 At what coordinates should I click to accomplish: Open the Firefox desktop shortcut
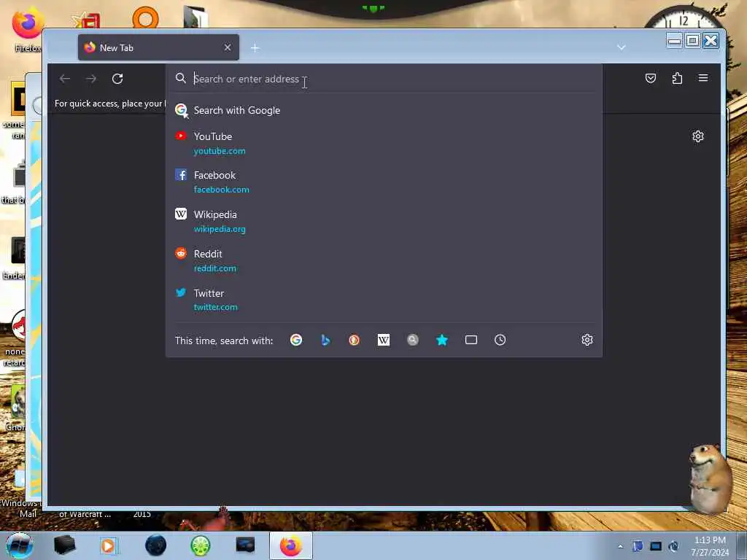click(28, 28)
